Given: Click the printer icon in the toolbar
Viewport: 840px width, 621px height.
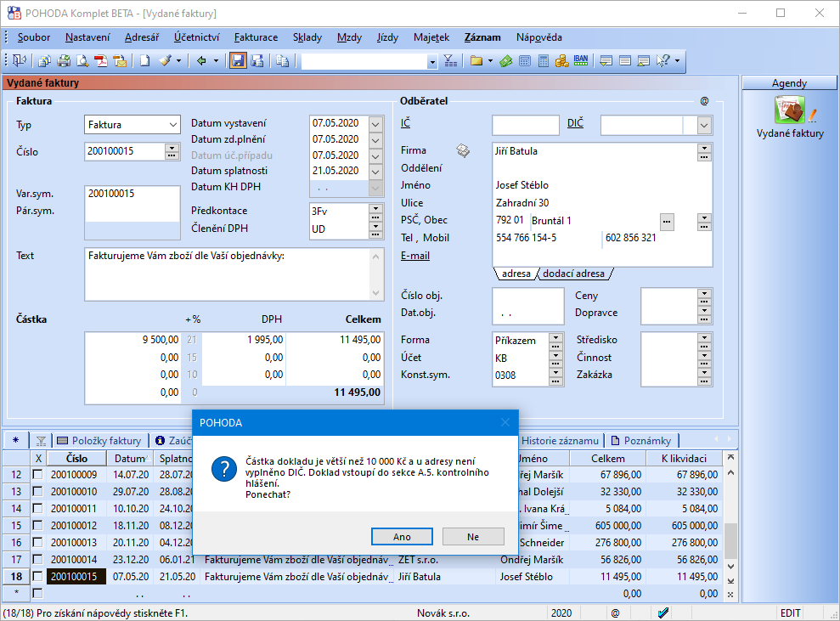Looking at the screenshot, I should (x=64, y=61).
